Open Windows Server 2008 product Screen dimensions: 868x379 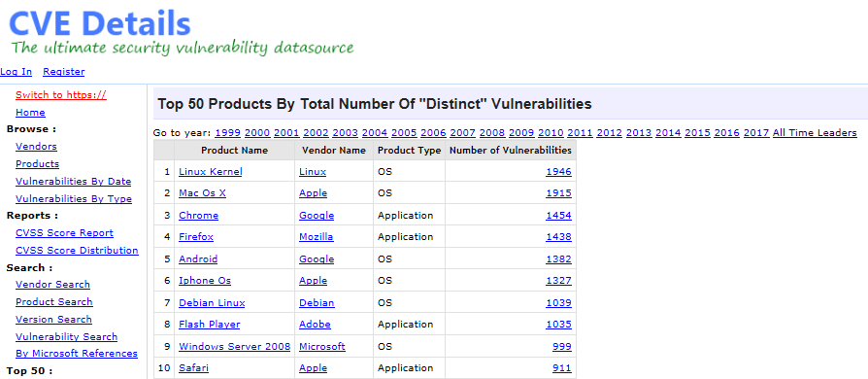pyautogui.click(x=235, y=347)
